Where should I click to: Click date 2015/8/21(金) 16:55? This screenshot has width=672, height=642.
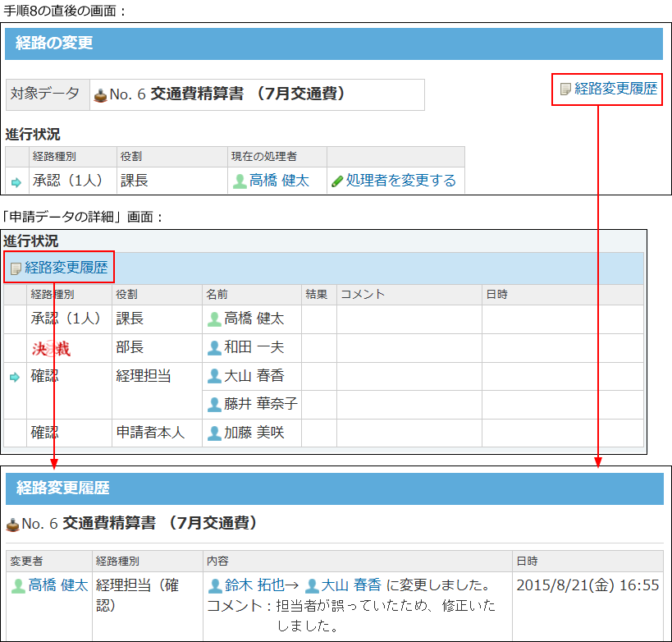(x=587, y=585)
